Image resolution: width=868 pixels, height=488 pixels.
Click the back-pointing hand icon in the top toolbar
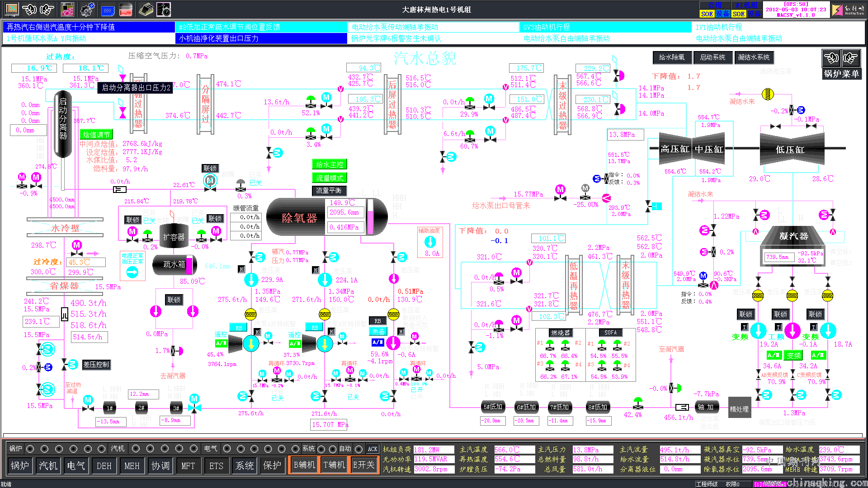[30, 9]
